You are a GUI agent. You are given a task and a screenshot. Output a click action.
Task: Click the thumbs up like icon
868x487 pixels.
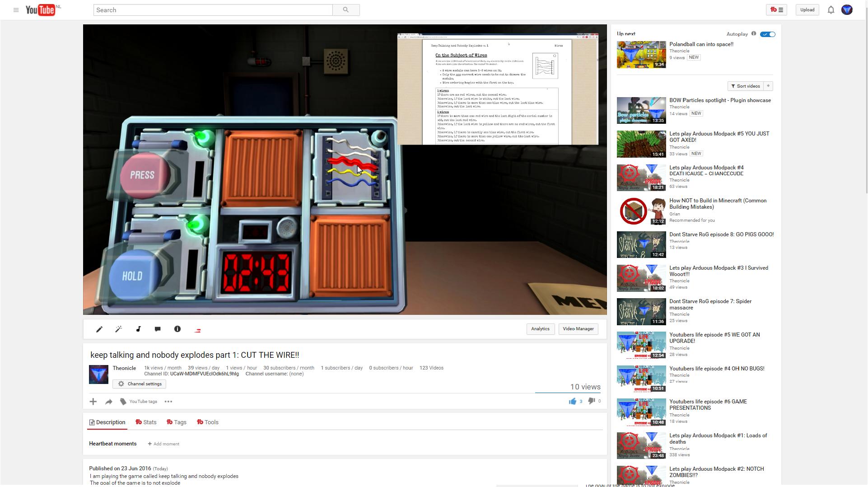[572, 401]
